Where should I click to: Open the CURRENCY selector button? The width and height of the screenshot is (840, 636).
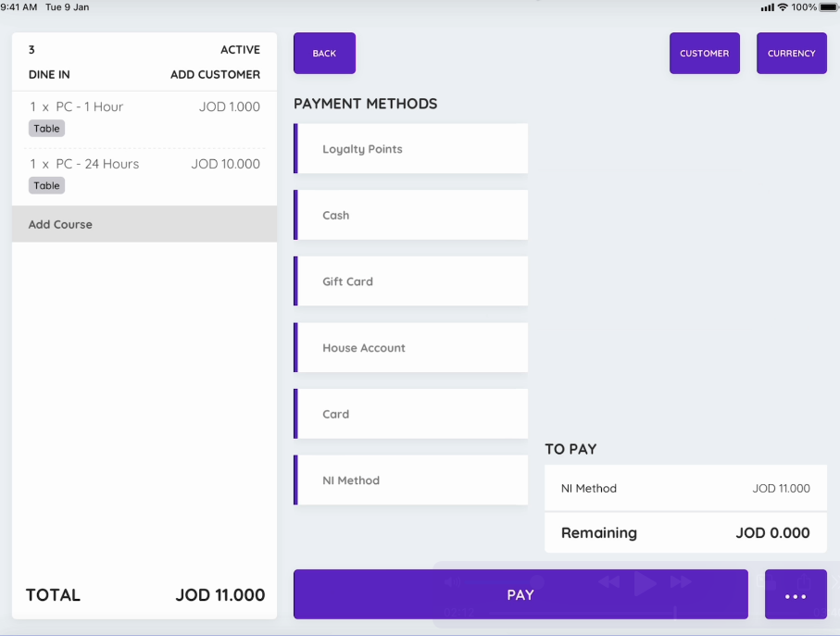792,53
